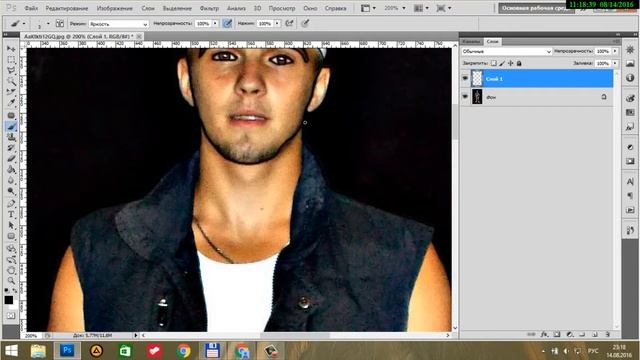Add layer mask button
This screenshot has height=360, width=640.
click(557, 334)
